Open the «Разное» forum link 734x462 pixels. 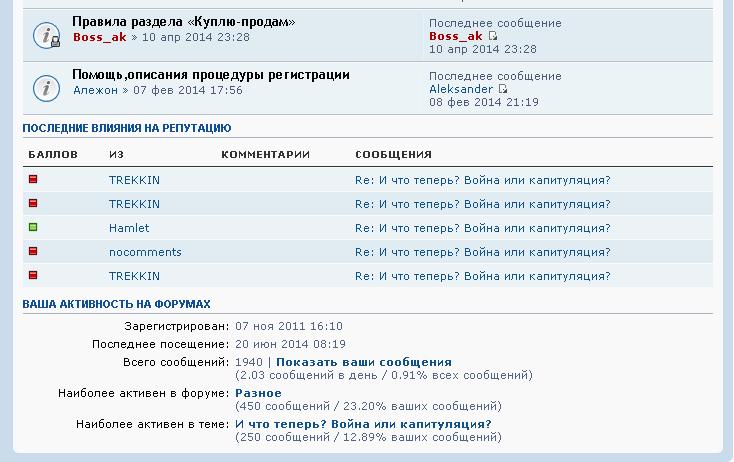click(x=258, y=393)
